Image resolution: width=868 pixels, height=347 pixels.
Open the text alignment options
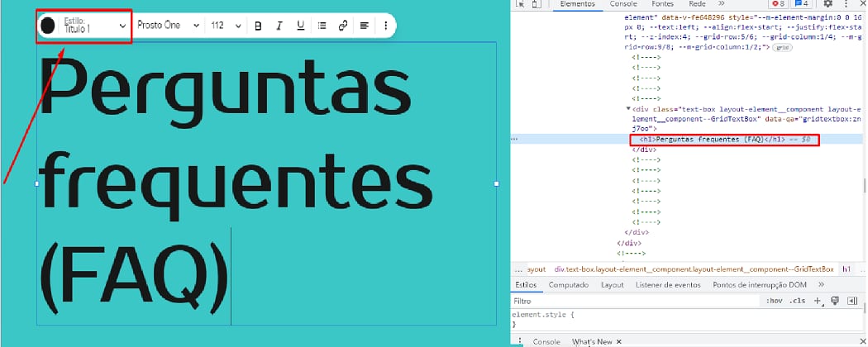[365, 26]
